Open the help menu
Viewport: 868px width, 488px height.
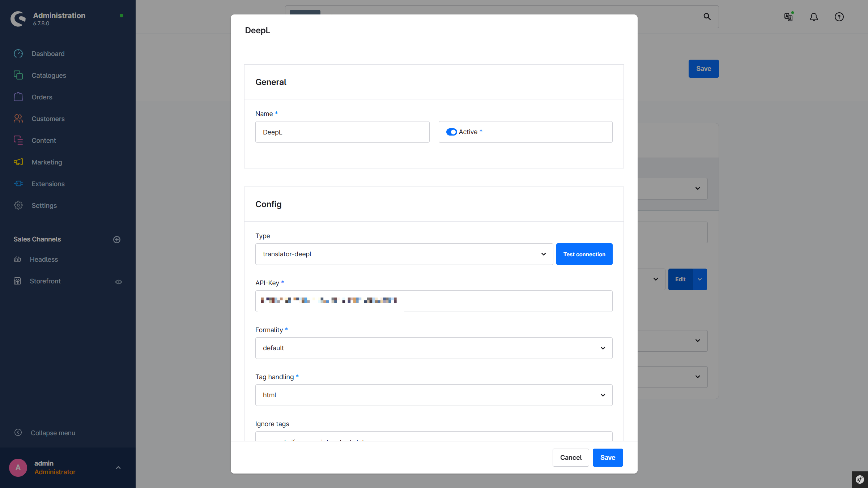pyautogui.click(x=839, y=17)
